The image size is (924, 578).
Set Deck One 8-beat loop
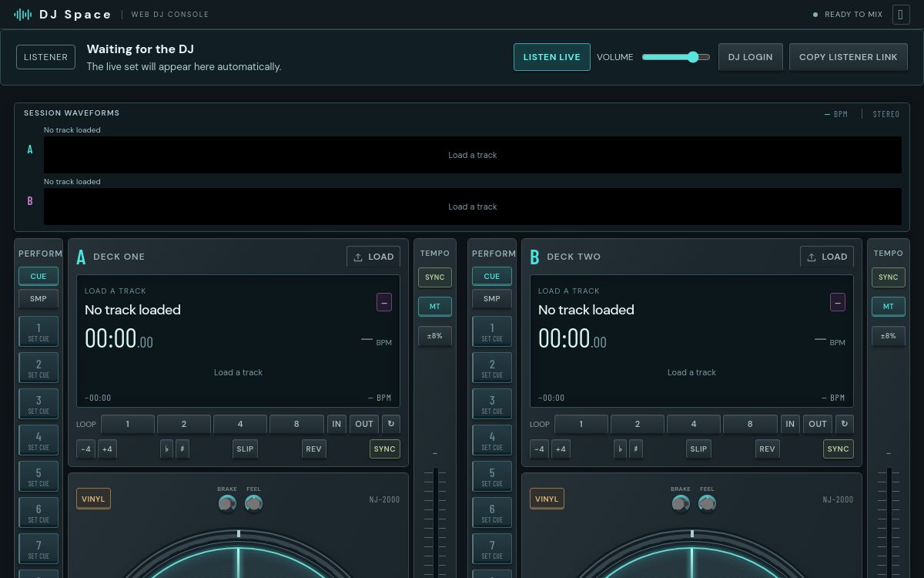point(296,424)
